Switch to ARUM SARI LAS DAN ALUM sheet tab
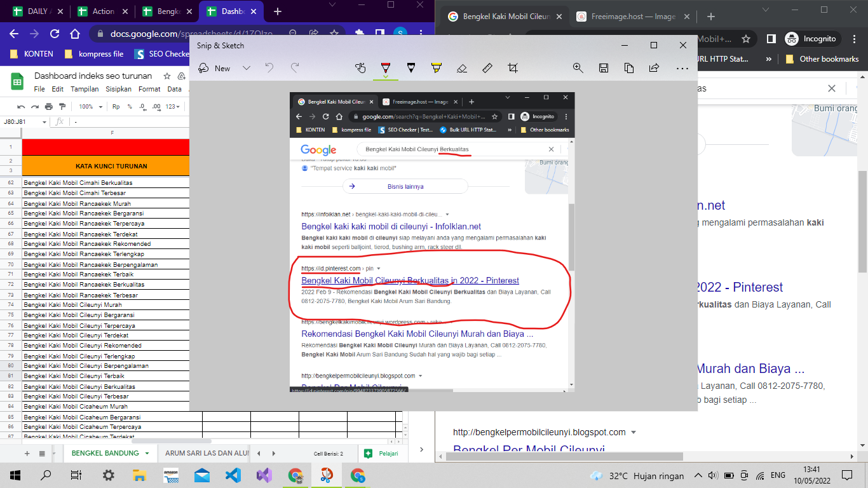Screen dimensions: 868x488 pos(205,454)
